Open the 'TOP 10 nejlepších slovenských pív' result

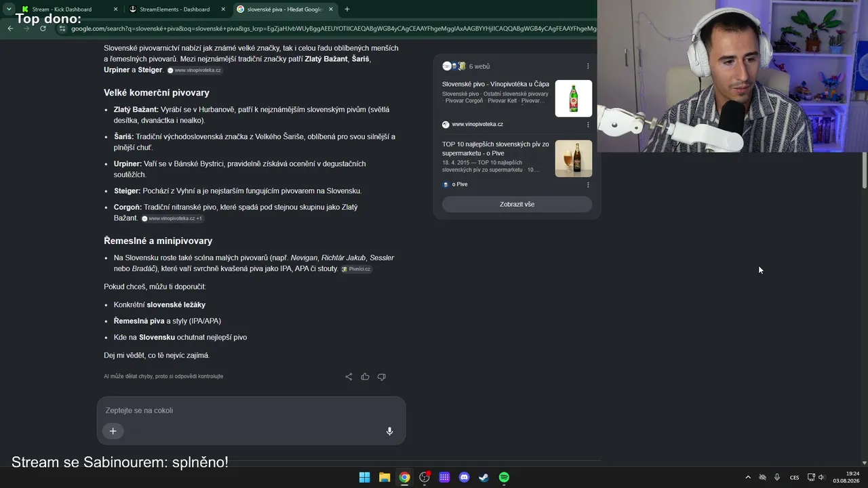[x=496, y=148]
